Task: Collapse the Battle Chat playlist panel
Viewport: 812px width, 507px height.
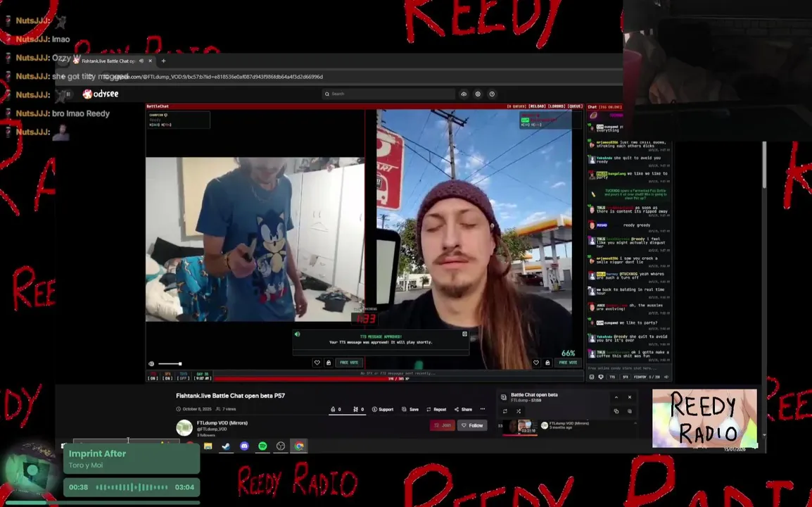Action: [x=616, y=397]
